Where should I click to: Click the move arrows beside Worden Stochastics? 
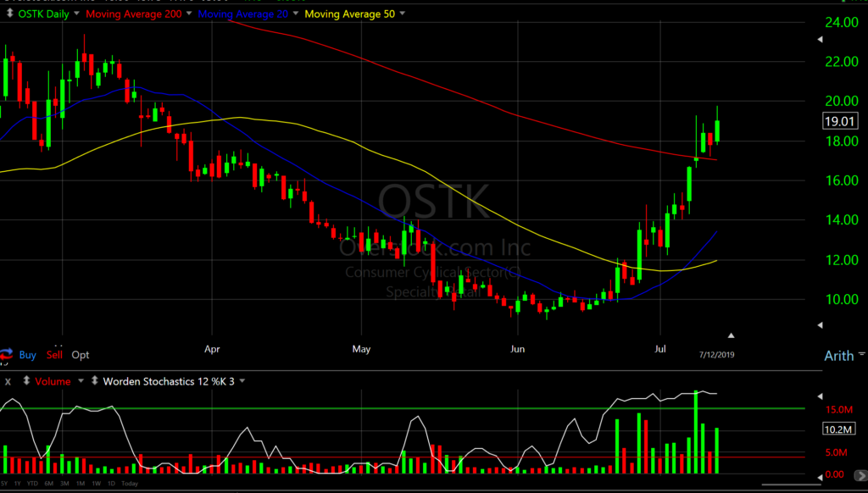click(x=95, y=381)
